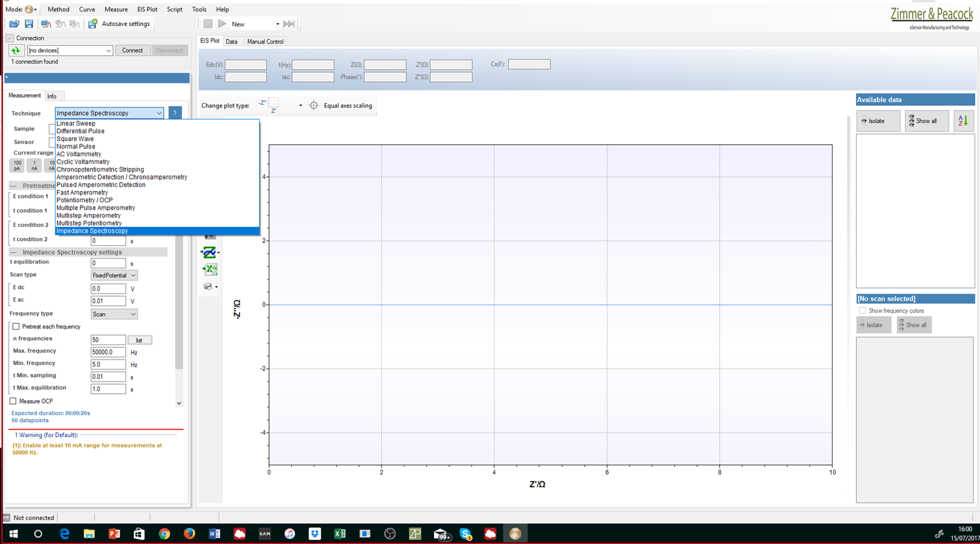Screen dimensions: 980x544
Task: Click the scroll-down arrow of settings panel
Action: tap(179, 403)
